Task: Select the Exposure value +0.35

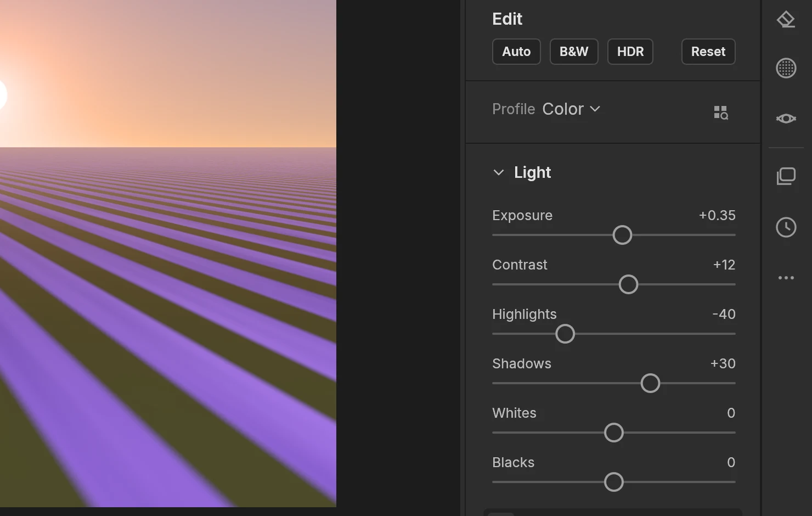Action: point(717,215)
